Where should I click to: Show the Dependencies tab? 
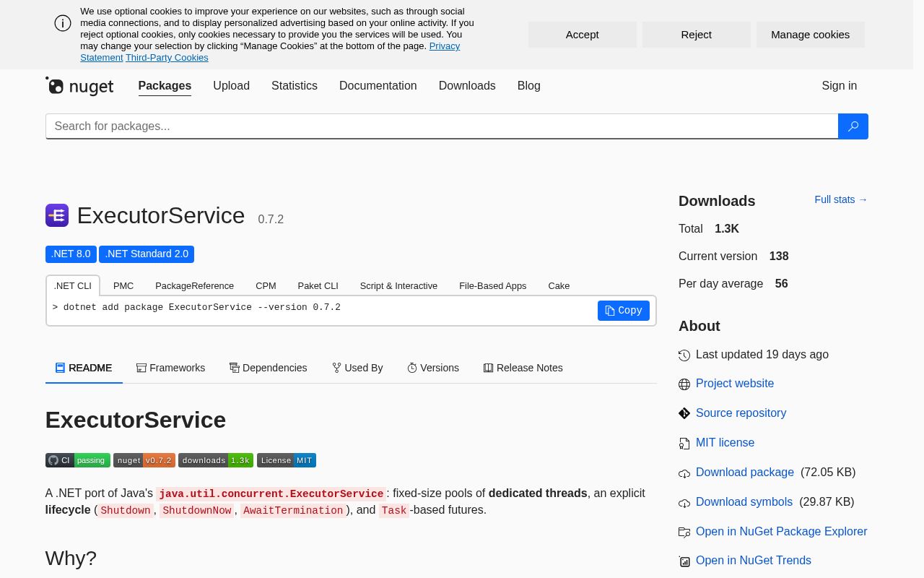(x=268, y=368)
